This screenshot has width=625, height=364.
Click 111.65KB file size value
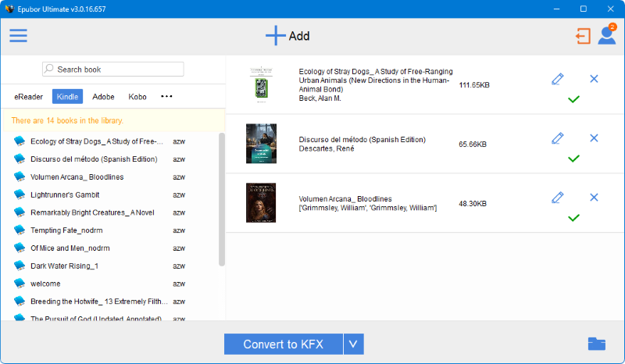[x=474, y=85]
